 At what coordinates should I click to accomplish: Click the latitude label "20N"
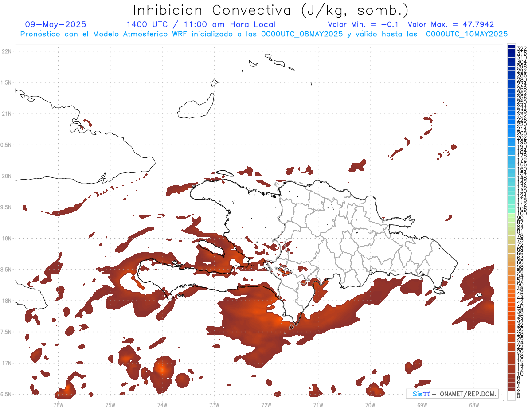click(x=7, y=176)
